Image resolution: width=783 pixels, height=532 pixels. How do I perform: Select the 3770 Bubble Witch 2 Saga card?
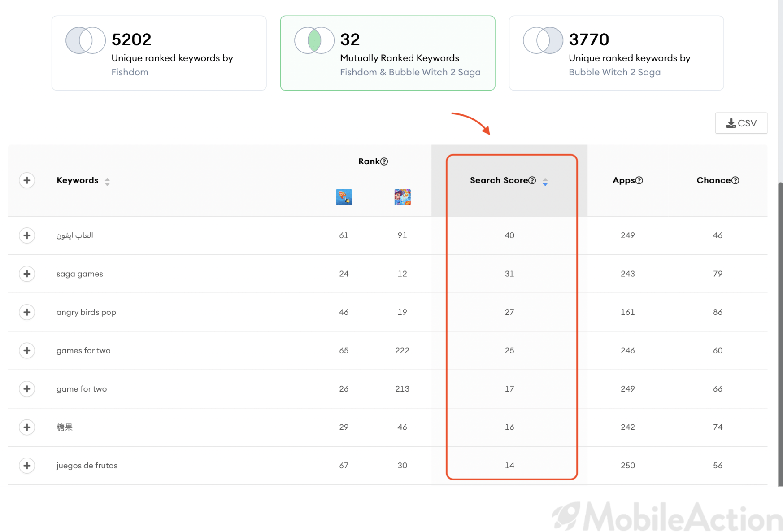(x=617, y=53)
